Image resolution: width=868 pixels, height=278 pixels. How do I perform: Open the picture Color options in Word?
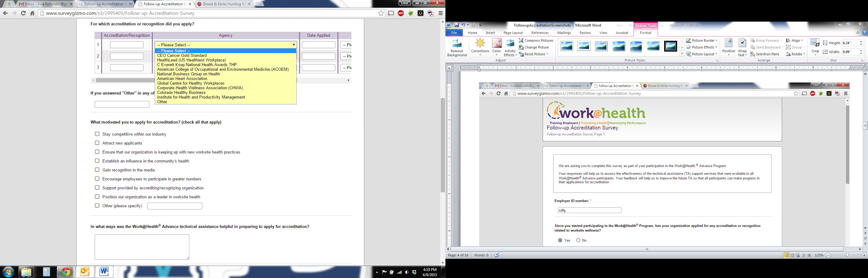point(496,47)
